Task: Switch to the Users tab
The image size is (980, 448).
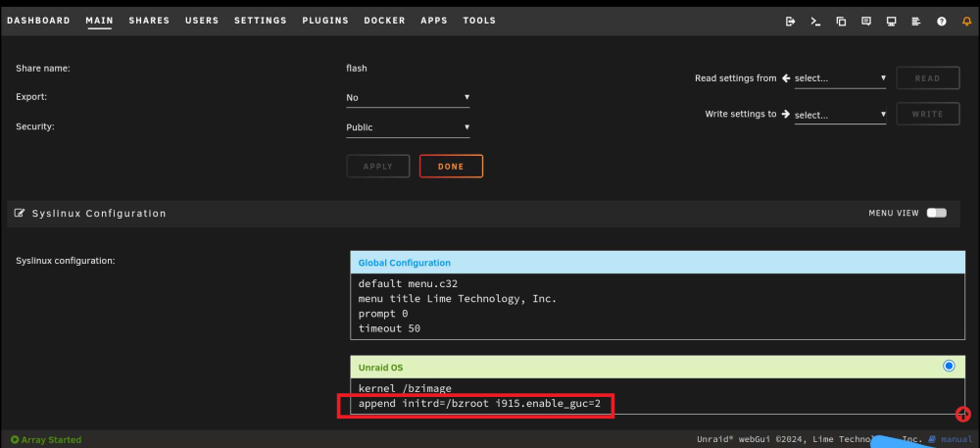Action: (x=202, y=21)
